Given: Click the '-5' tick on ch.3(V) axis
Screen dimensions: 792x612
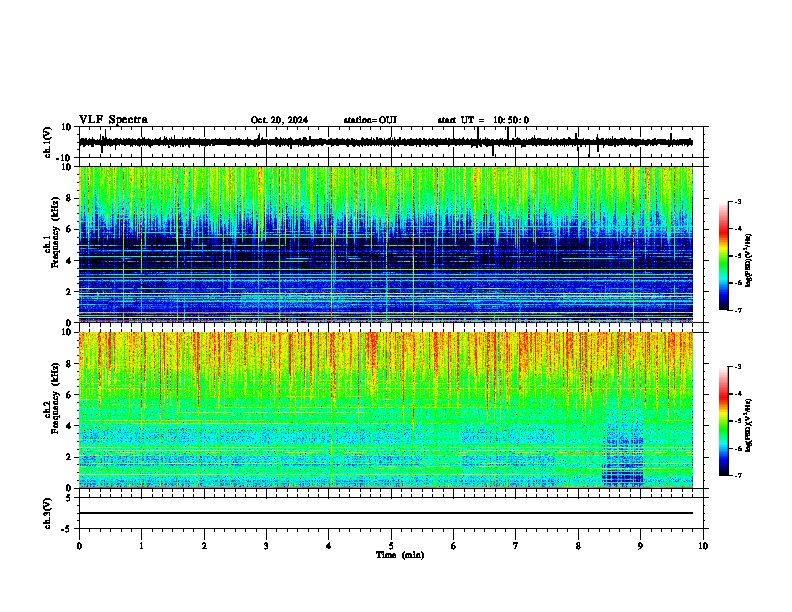Looking at the screenshot, I should (67, 528).
